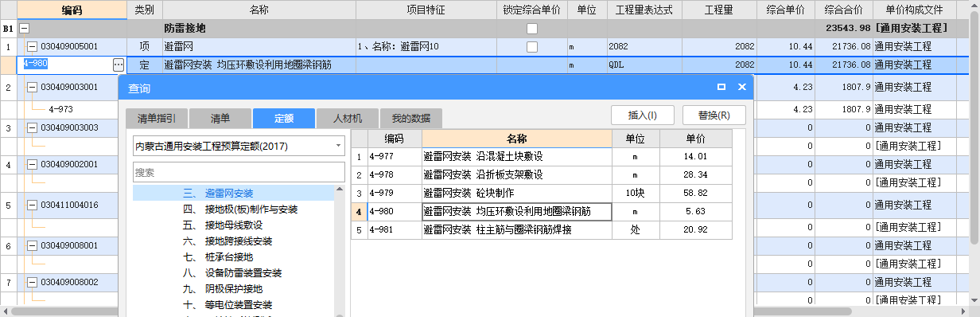
Task: Tick the lock price checkbox for 防雷接地 row
Action: tap(531, 29)
